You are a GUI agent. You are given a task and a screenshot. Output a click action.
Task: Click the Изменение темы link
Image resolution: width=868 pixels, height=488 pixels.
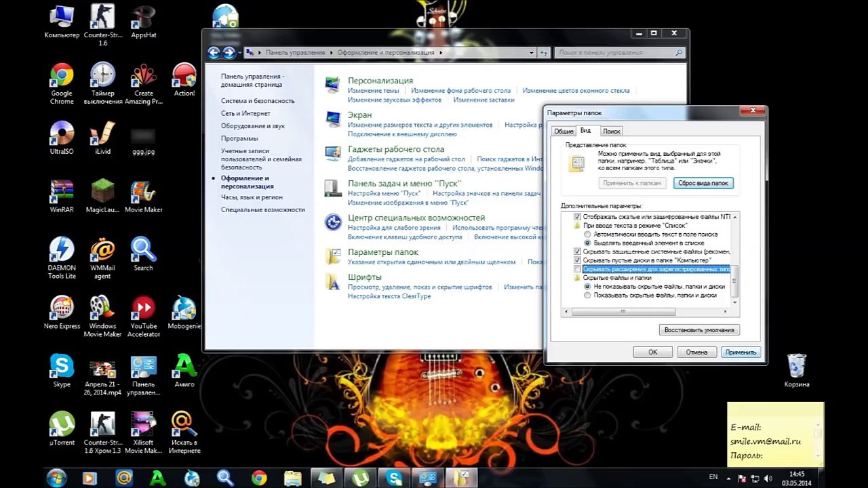click(373, 90)
